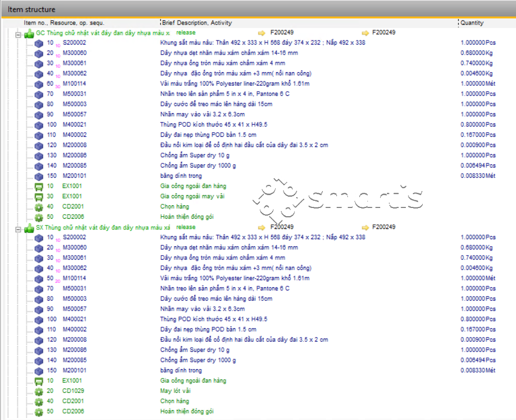Click cube icon of GC row 60 M100114
Screen dimensions: 516x420
(39, 85)
